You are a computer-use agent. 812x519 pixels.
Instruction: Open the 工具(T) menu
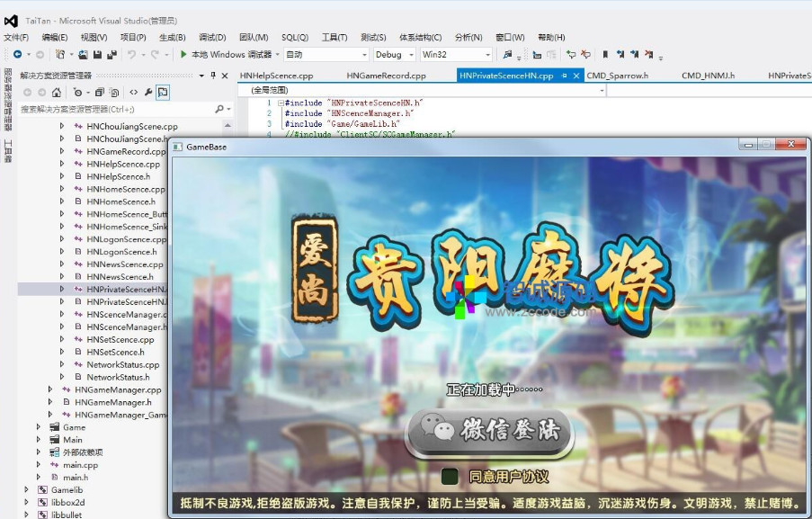click(x=334, y=37)
